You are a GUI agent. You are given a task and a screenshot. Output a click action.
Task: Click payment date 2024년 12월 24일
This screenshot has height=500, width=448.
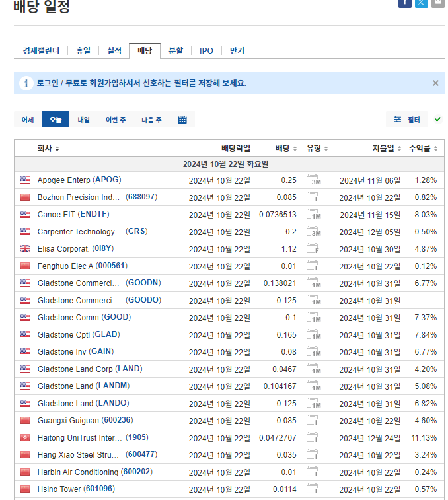click(370, 439)
